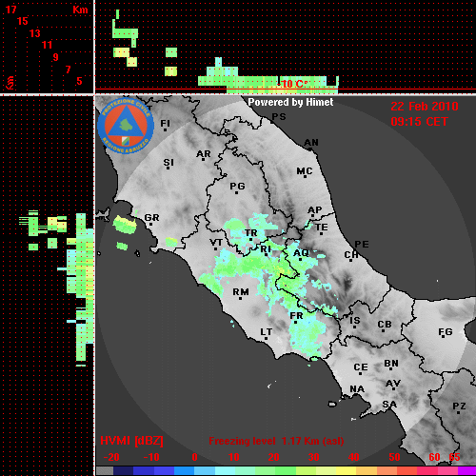Click the 40 dBZ scale value
Viewport: 476px width, 476px height.
pos(353,457)
